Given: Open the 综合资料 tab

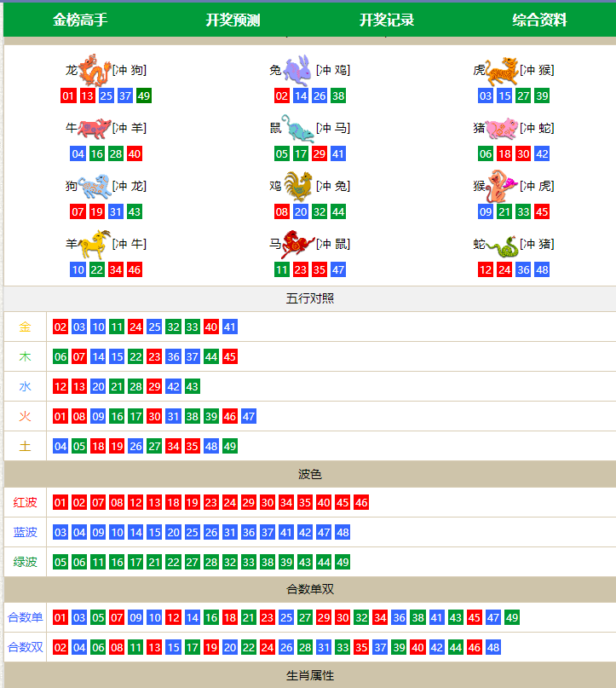Looking at the screenshot, I should pyautogui.click(x=539, y=20).
